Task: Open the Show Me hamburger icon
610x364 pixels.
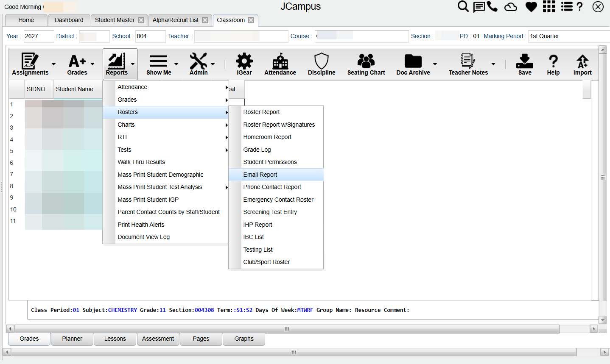Action: pyautogui.click(x=159, y=61)
